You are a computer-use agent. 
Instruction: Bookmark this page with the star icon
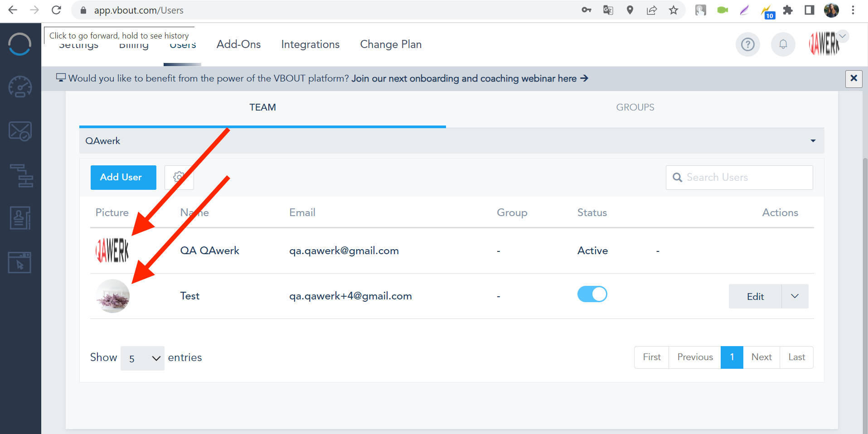tap(674, 10)
